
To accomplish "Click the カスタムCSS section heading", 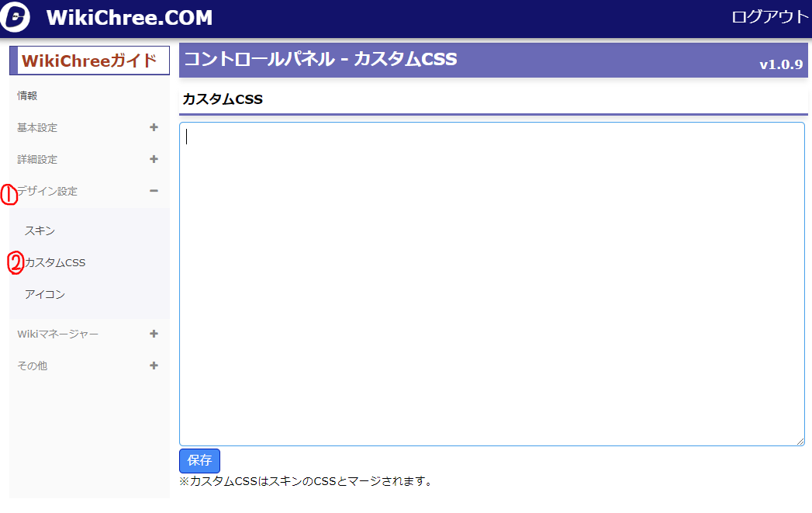I will tap(223, 99).
